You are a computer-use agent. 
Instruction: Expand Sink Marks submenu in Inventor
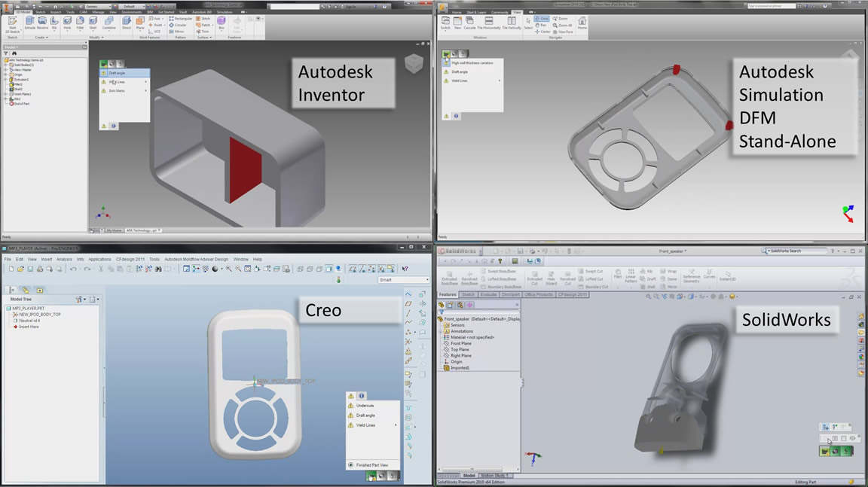coord(146,90)
